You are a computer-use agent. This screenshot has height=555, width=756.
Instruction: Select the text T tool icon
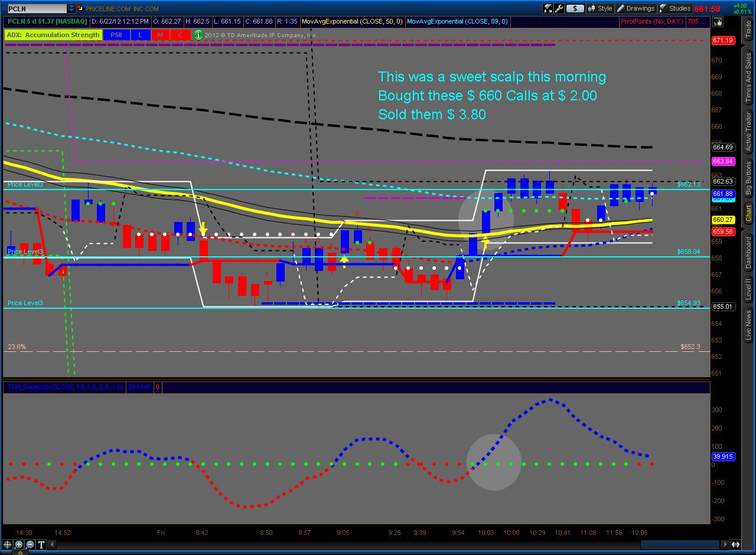tap(41, 544)
